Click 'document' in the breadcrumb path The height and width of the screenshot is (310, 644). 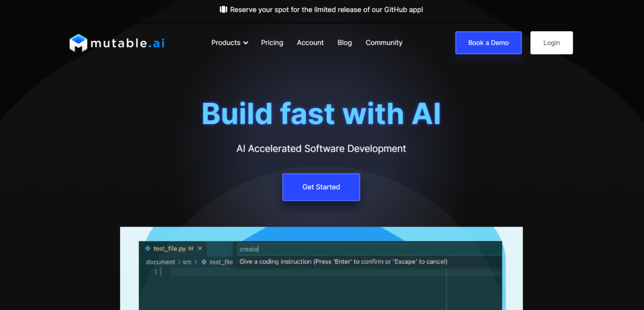point(161,262)
